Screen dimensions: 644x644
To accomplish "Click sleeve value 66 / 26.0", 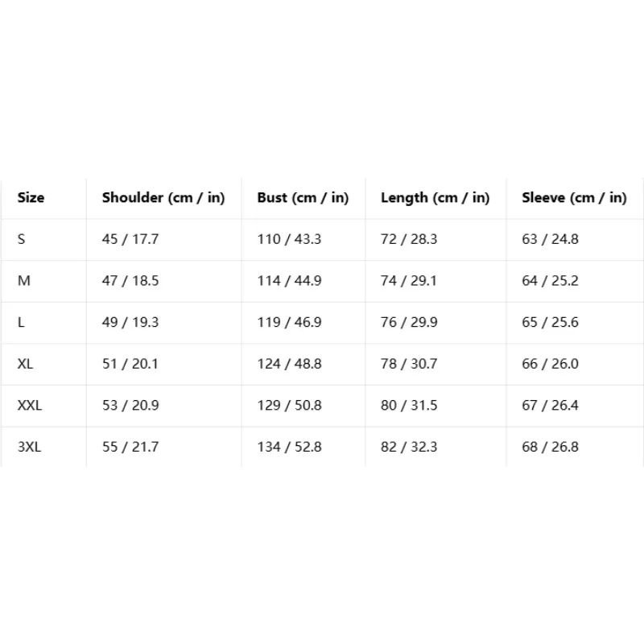I will (x=550, y=364).
